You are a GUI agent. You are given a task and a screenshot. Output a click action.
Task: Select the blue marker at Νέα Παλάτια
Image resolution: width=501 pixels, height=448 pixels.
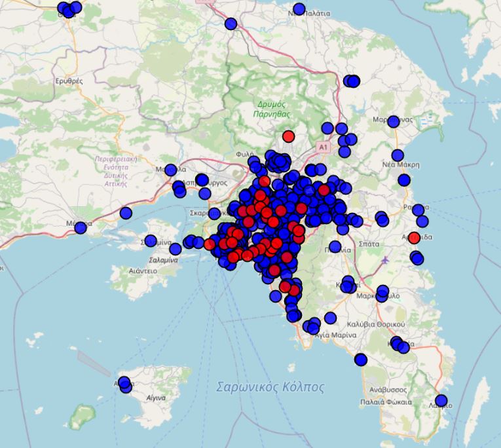(299, 9)
